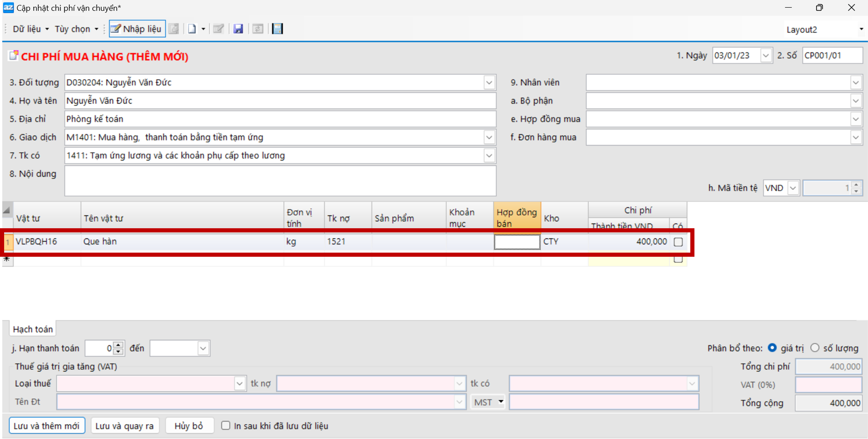The height and width of the screenshot is (439, 868).
Task: Click the floppy disk save icon
Action: tap(238, 29)
